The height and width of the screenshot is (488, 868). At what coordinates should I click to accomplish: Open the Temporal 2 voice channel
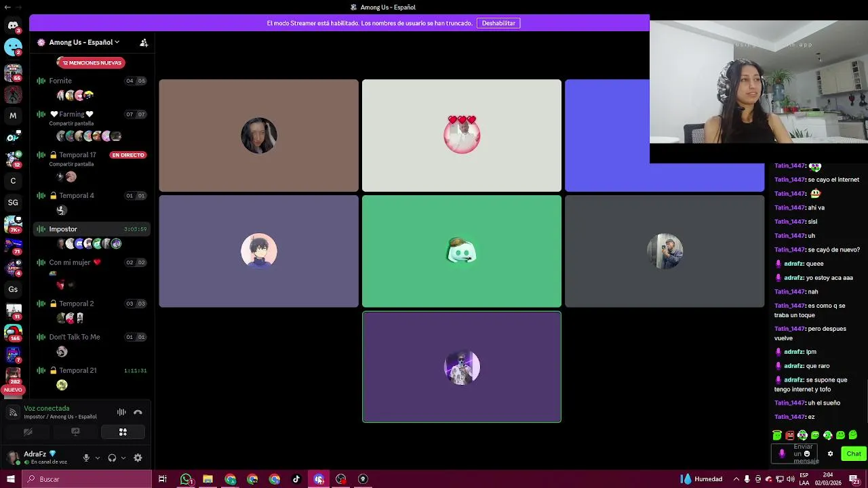tap(92, 304)
